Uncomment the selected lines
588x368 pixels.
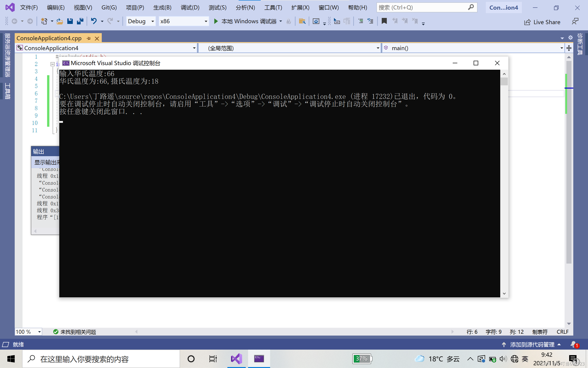point(370,21)
